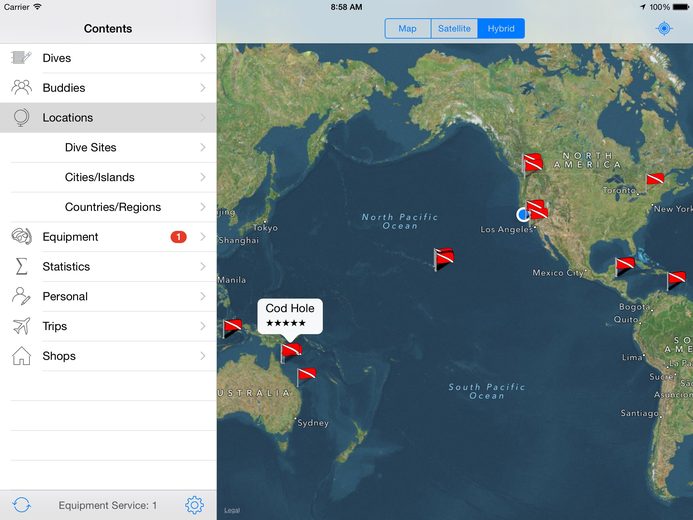Screen dimensions: 693x520
Task: Tap Equipment Service: 1 status text
Action: pyautogui.click(x=107, y=505)
